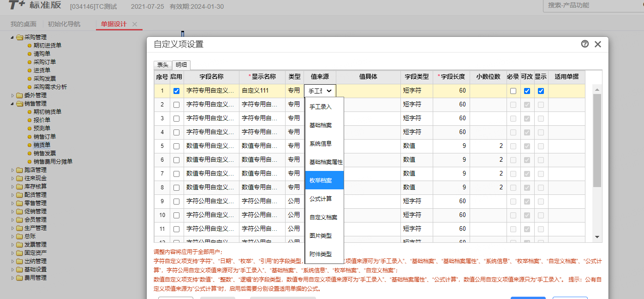The width and height of the screenshot is (644, 299).
Task: Expand the 零售管理 tree node arrow
Action: pyautogui.click(x=12, y=203)
